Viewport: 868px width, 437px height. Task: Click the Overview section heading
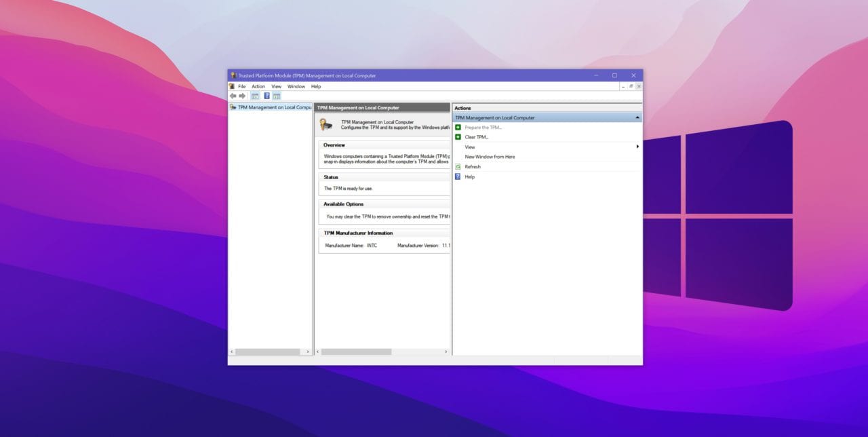point(334,145)
